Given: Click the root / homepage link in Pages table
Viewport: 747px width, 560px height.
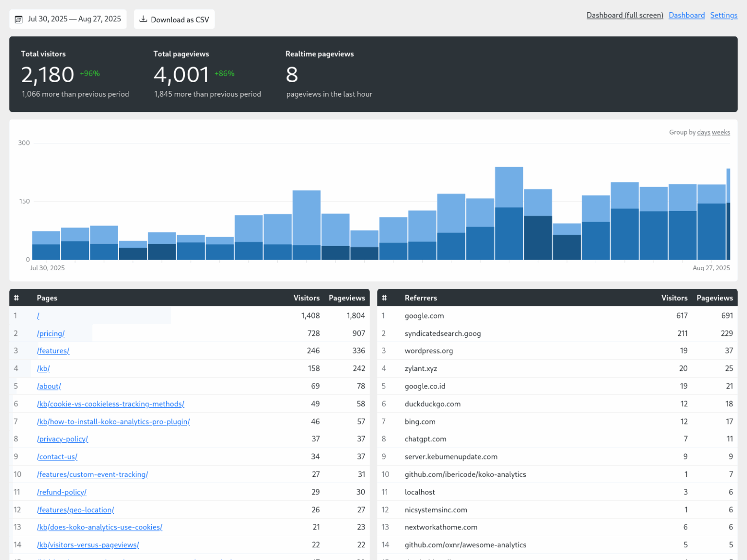Looking at the screenshot, I should tap(38, 315).
